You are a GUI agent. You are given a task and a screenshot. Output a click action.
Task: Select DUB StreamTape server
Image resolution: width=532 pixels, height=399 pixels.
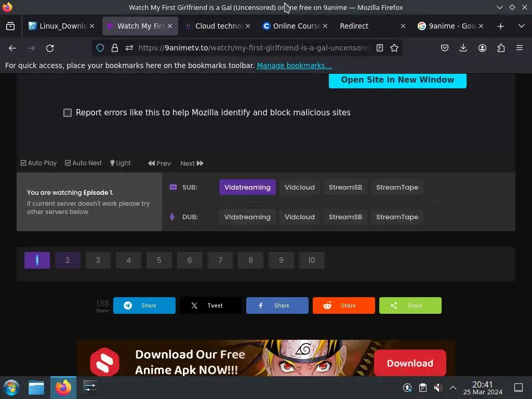(x=397, y=217)
